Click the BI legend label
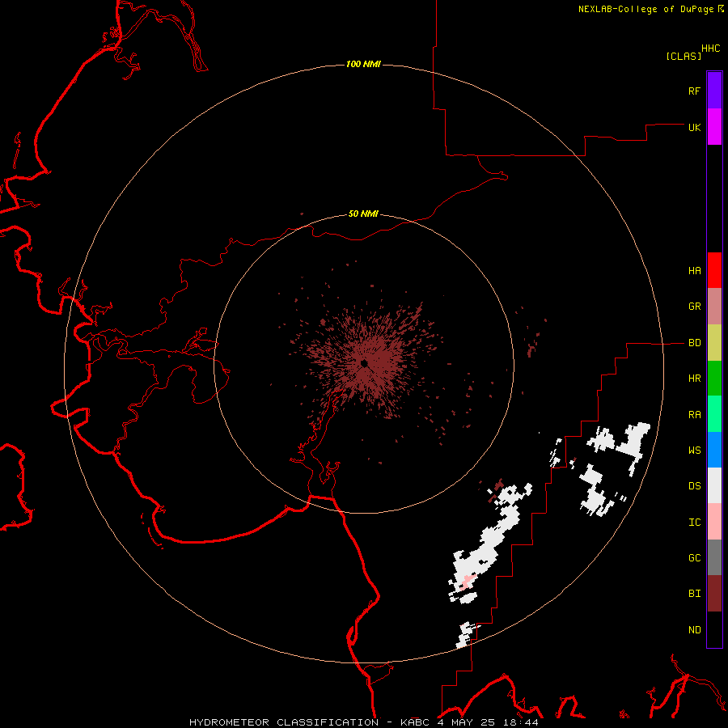Viewport: 728px width, 728px height. 694,594
